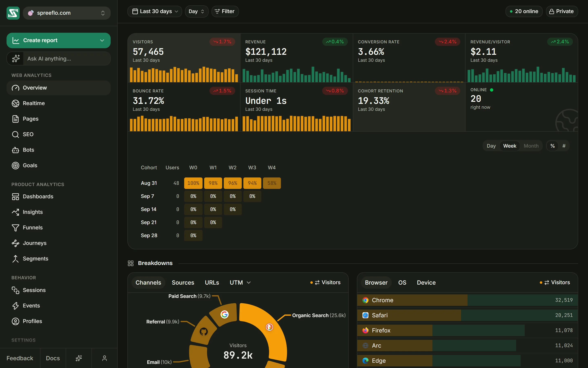Open the Filter options
588x368 pixels.
point(225,11)
